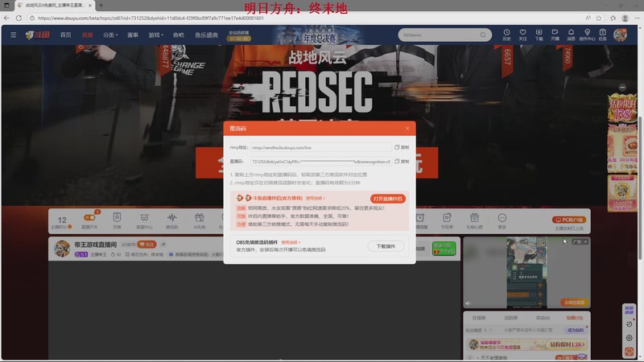Open the 赛事 nav item
644x362 pixels.
[x=133, y=35]
